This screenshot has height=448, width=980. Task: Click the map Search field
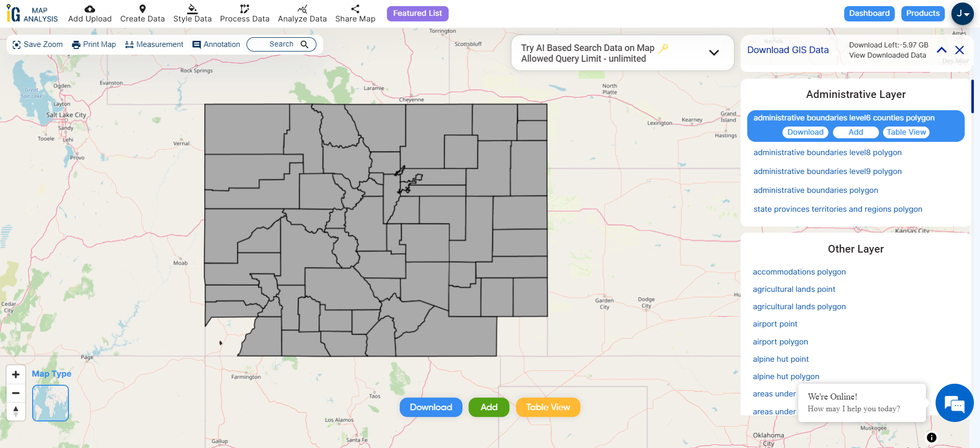[x=281, y=44]
